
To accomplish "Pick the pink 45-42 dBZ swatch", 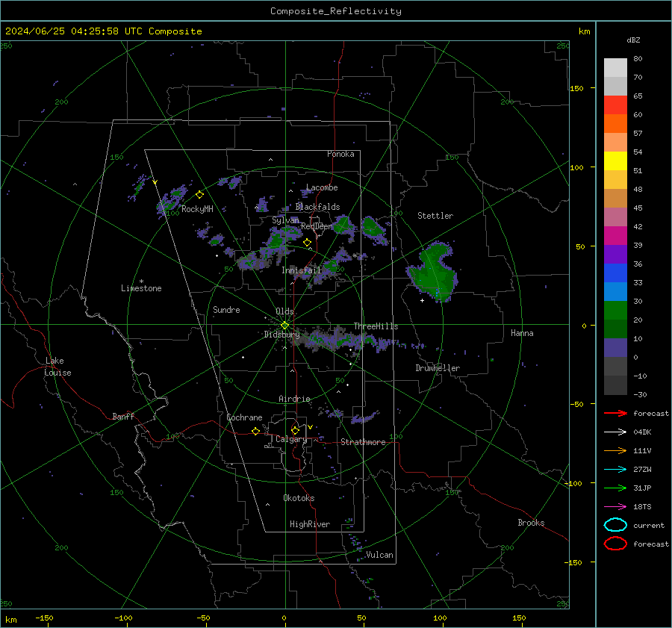I will tap(615, 217).
